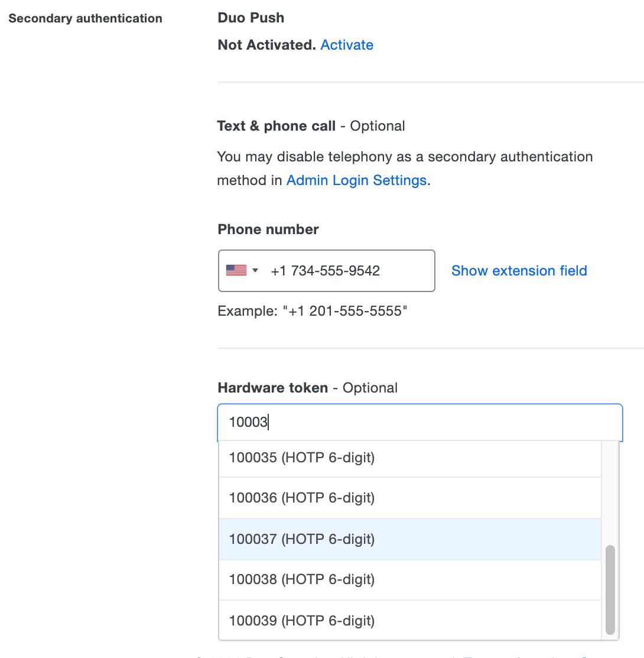
Task: Open Admin Login Settings
Action: 356,180
